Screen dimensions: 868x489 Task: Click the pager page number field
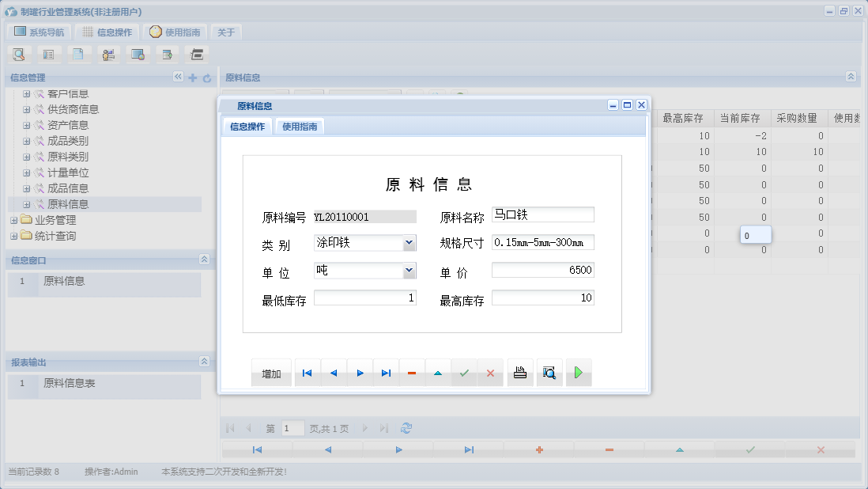click(292, 428)
